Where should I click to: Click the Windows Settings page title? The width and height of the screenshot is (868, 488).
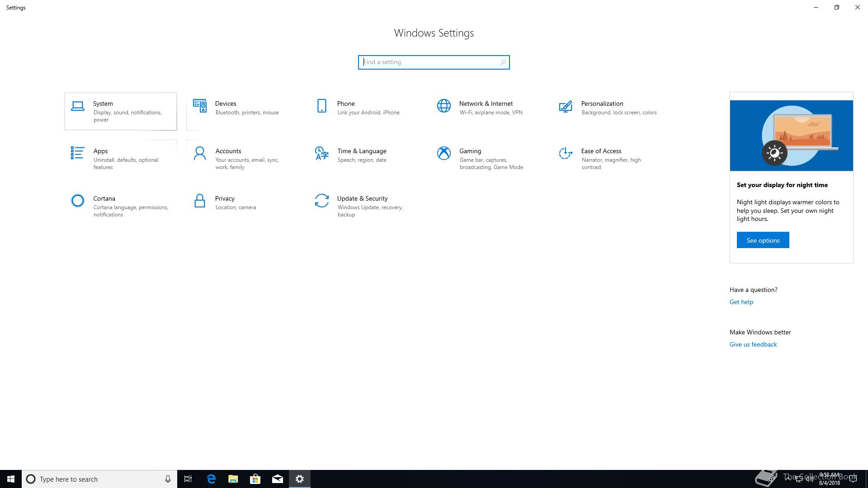(x=434, y=33)
